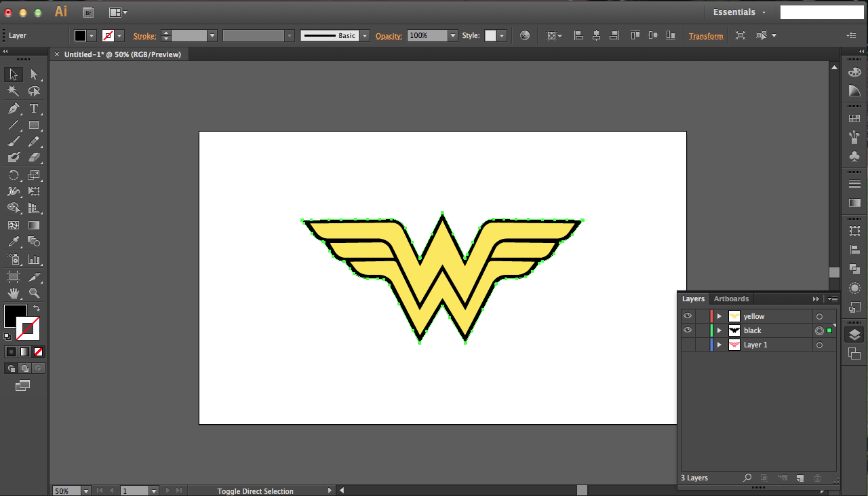
Task: Click the Transform link
Action: [x=706, y=36]
